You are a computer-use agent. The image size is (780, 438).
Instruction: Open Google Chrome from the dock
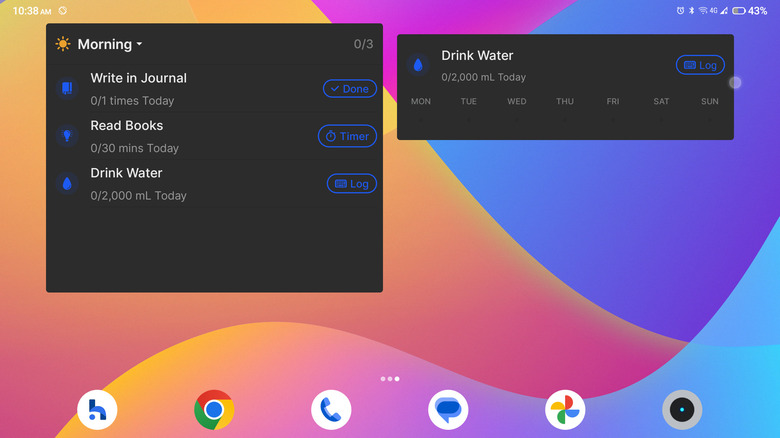pos(214,410)
